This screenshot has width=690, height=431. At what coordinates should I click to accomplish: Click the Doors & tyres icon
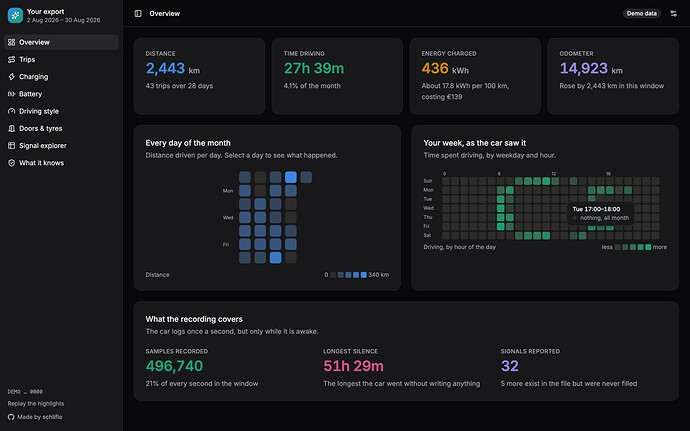tap(11, 129)
